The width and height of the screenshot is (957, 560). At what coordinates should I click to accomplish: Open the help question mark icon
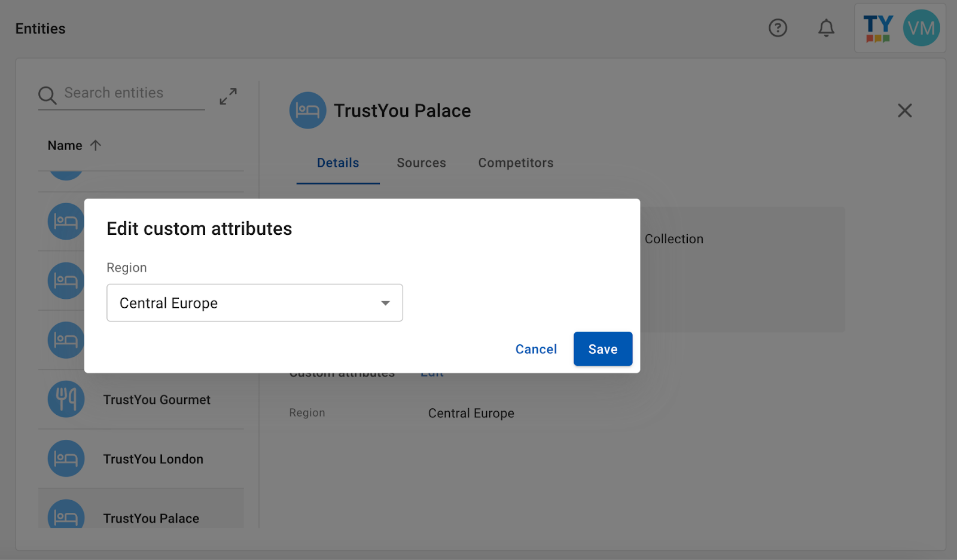point(778,28)
